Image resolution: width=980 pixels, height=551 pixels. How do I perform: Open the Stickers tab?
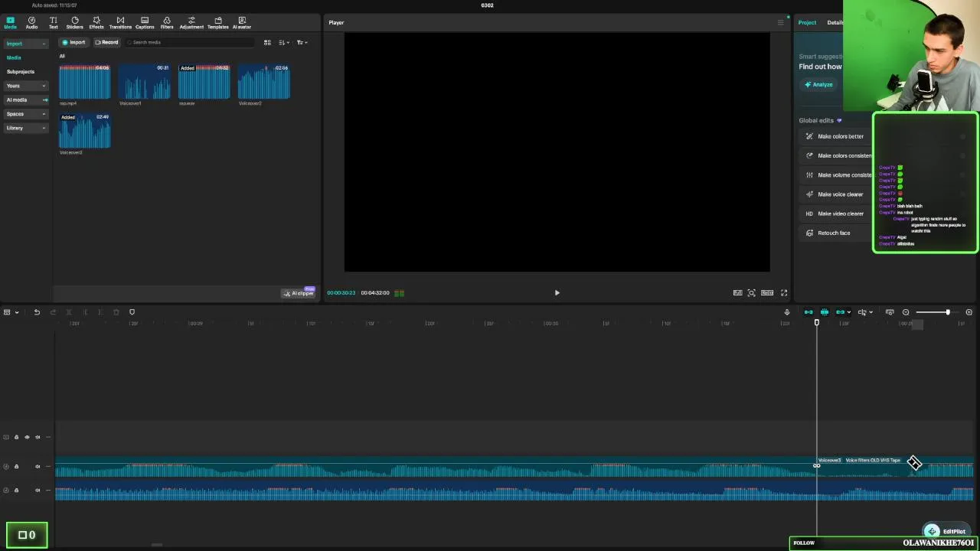tap(74, 23)
